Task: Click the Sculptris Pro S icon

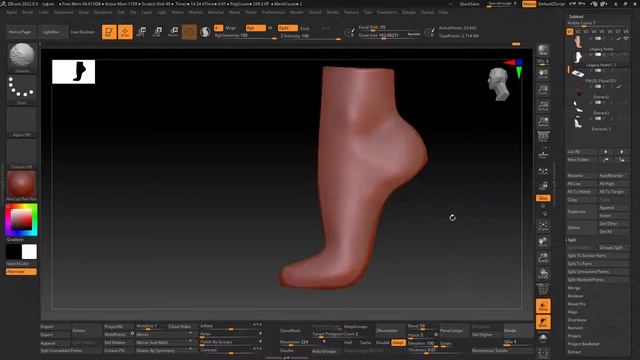Action: (x=205, y=32)
